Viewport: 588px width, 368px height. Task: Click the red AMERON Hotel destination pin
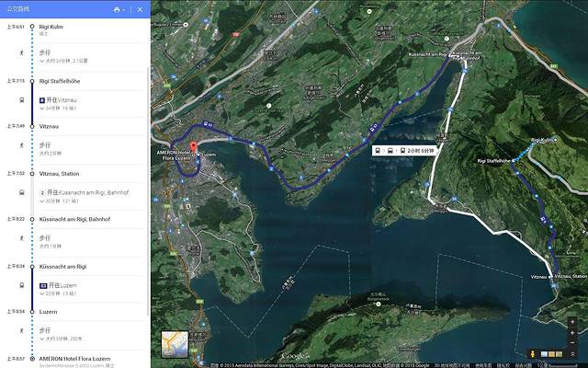coord(194,144)
